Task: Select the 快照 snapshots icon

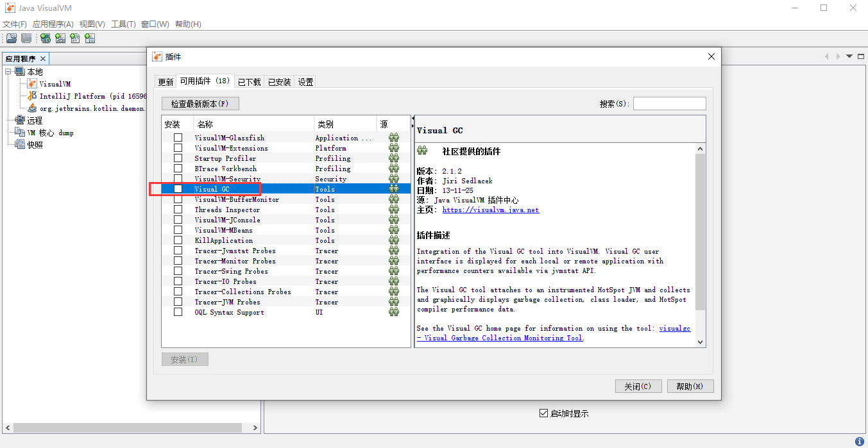Action: [20, 145]
